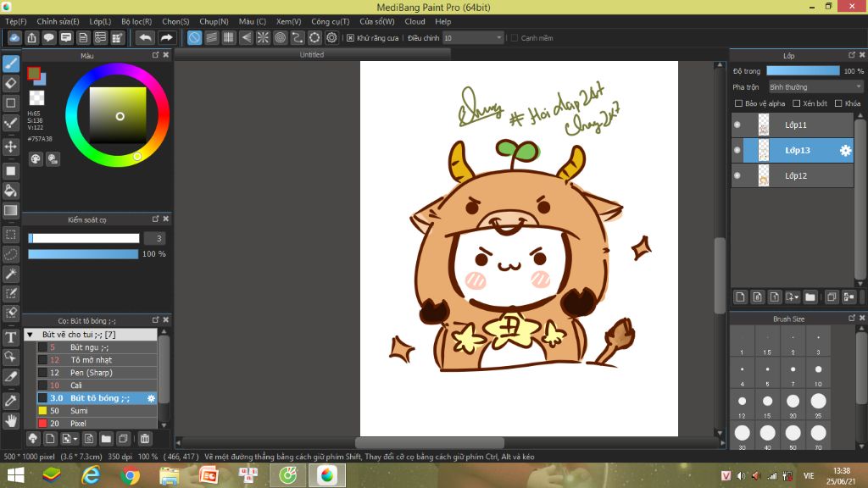This screenshot has width=868, height=488.
Task: Enable the crisscross grid snap
Action: (229, 37)
